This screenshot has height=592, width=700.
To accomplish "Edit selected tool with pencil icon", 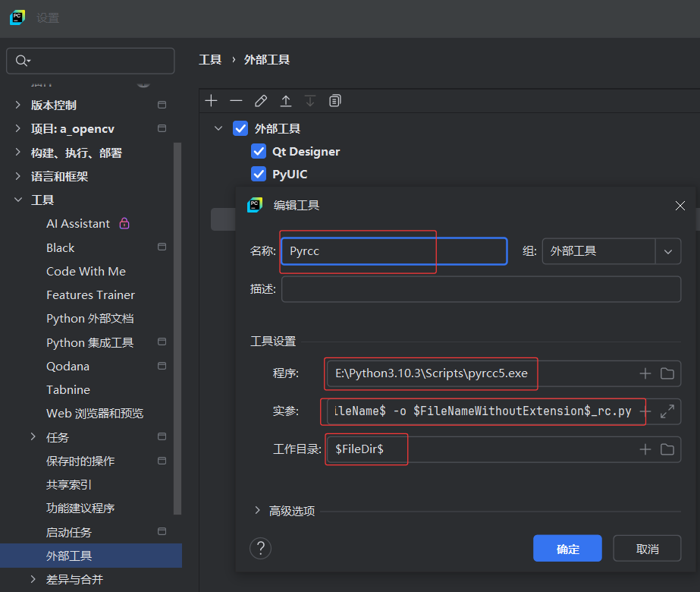I will click(x=261, y=101).
